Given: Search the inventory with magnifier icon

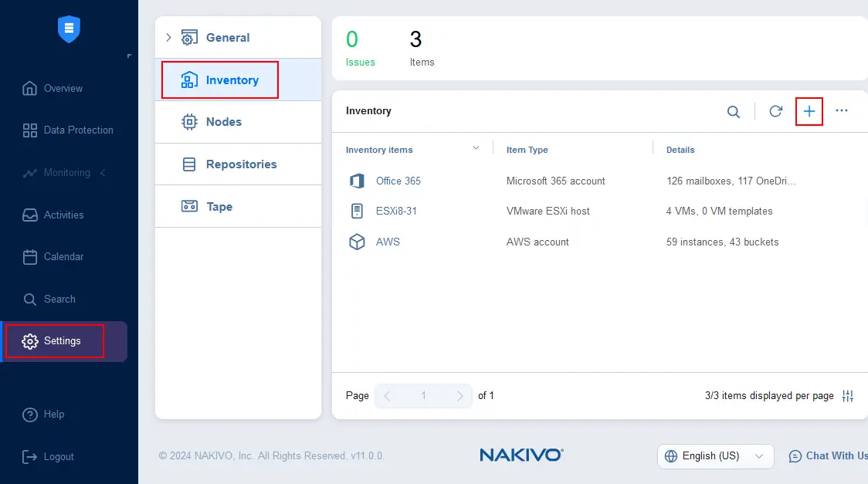Looking at the screenshot, I should point(734,112).
